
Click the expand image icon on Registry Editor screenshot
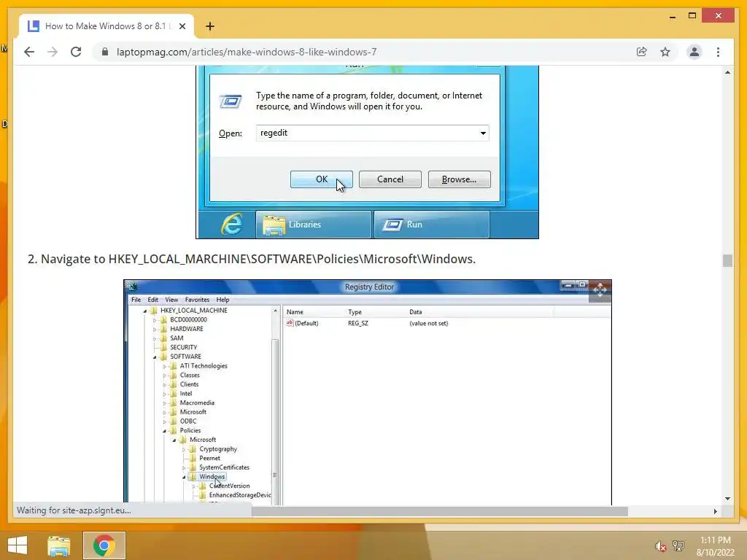pyautogui.click(x=600, y=290)
